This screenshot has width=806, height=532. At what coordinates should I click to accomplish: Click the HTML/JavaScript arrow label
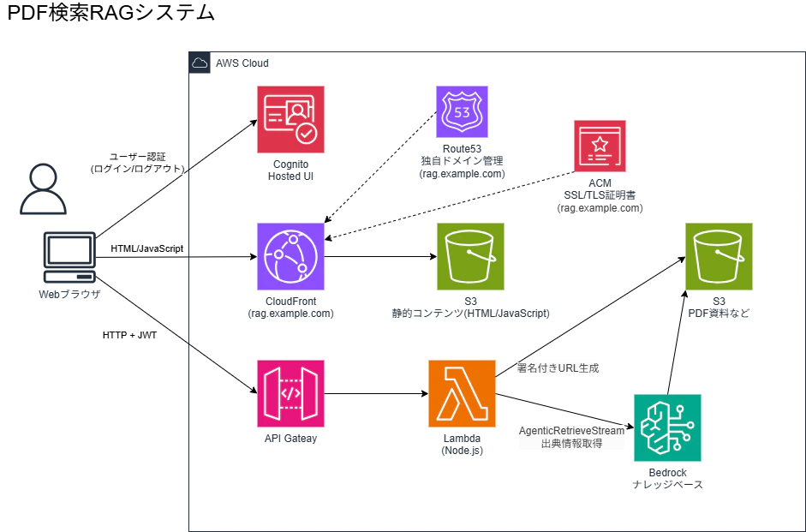(x=147, y=248)
